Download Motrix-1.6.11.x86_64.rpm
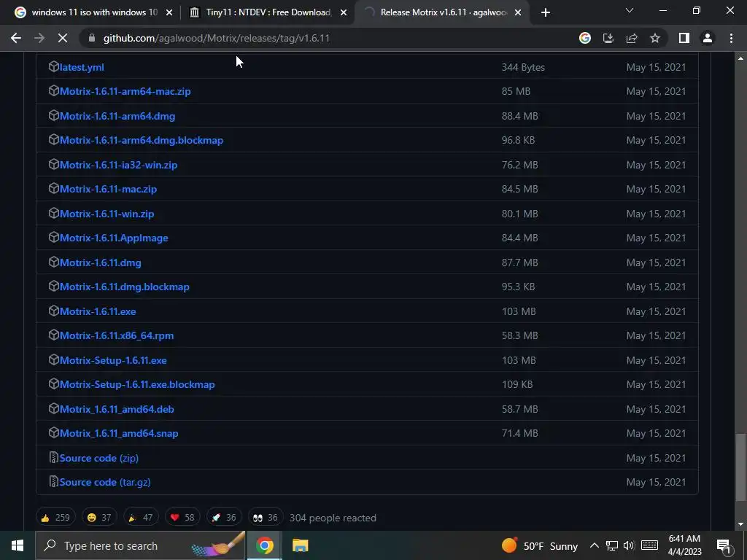Screen dimensions: 747x560 point(117,335)
